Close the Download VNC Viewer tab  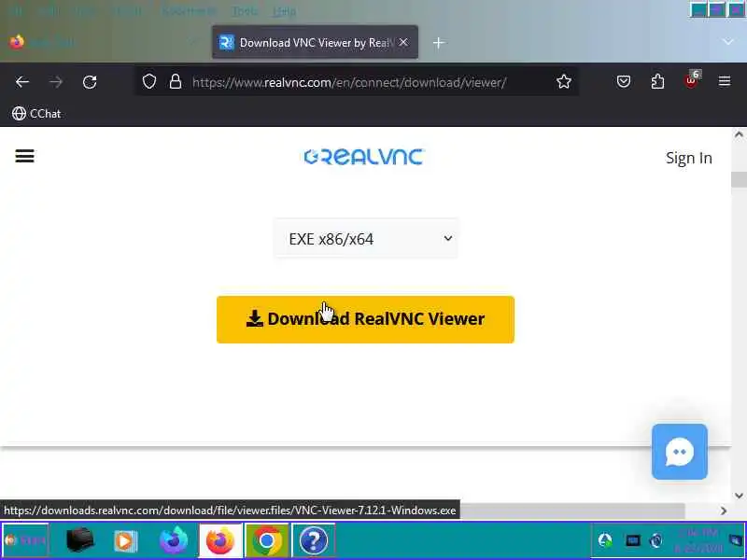pos(403,42)
